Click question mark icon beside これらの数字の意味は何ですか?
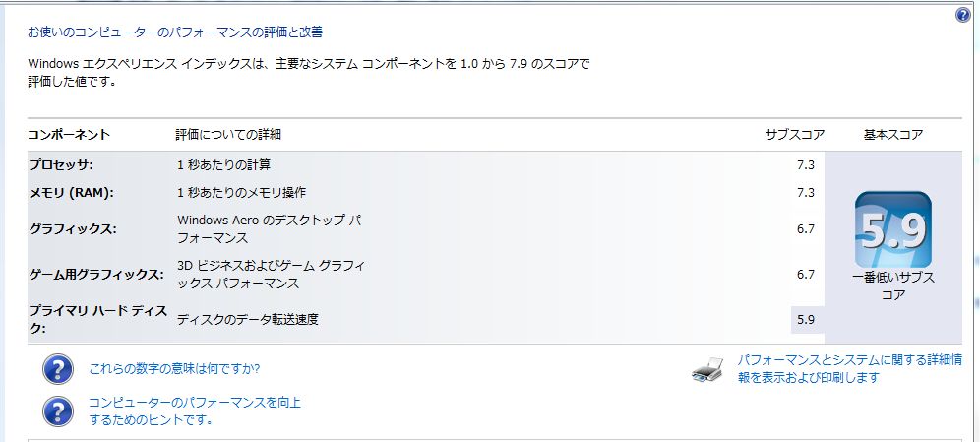This screenshot has width=980, height=442. 58,369
